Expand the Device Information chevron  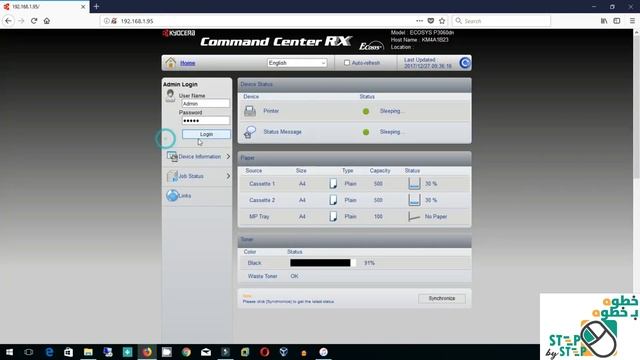click(228, 156)
